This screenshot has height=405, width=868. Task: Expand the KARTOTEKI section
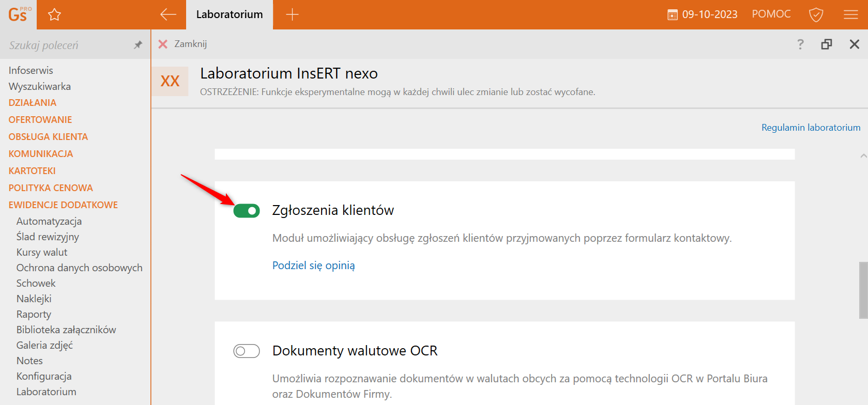coord(32,171)
